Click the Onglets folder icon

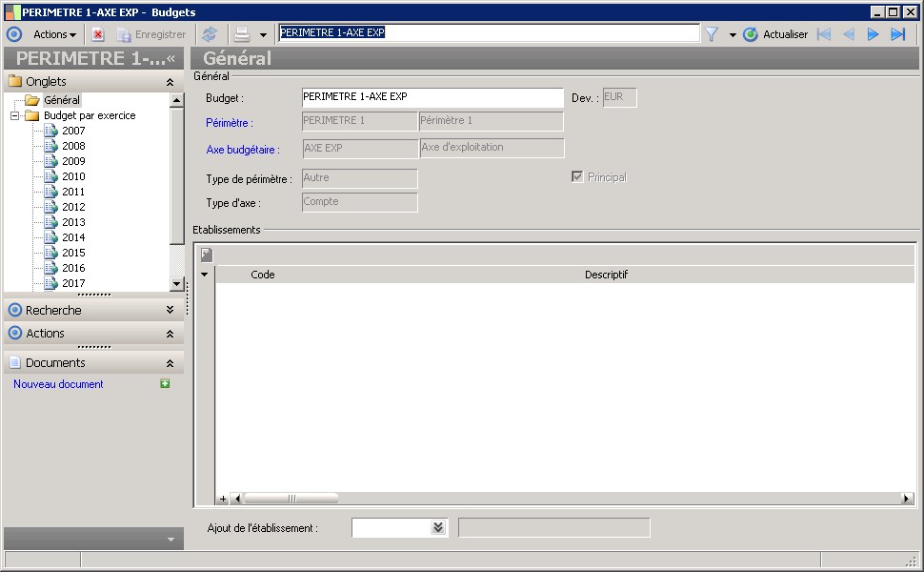coord(15,81)
